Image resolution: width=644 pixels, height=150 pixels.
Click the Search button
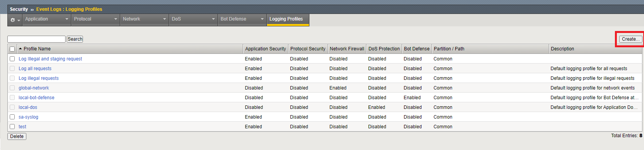75,39
